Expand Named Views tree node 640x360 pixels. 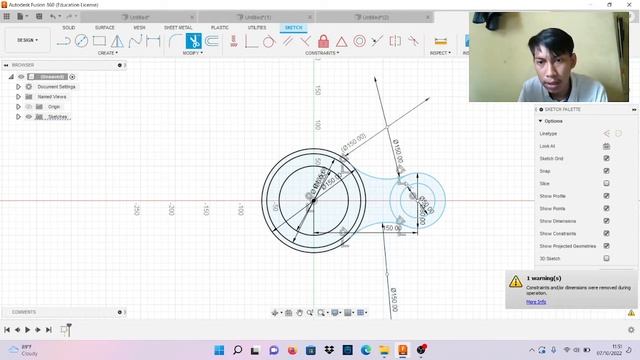click(18, 97)
